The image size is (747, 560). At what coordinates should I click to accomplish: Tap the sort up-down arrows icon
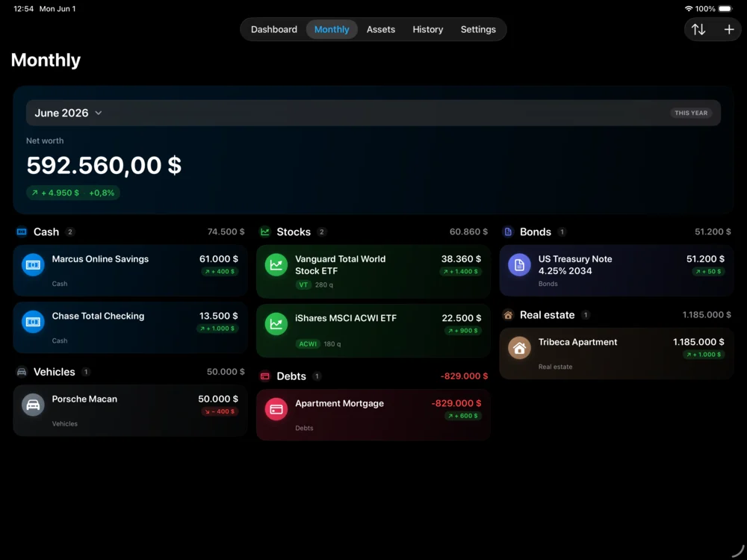coord(698,30)
